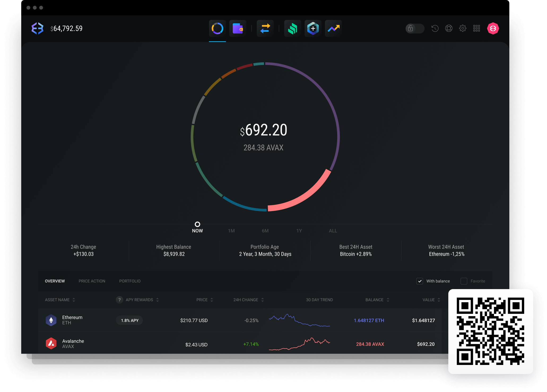Open the history clock icon
547x392 pixels.
pos(435,28)
